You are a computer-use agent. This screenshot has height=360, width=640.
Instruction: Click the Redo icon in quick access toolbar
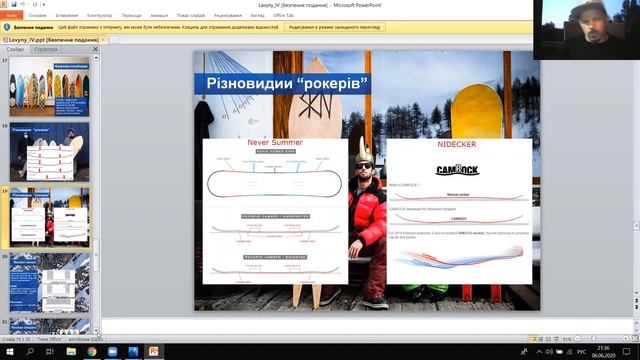pos(35,4)
